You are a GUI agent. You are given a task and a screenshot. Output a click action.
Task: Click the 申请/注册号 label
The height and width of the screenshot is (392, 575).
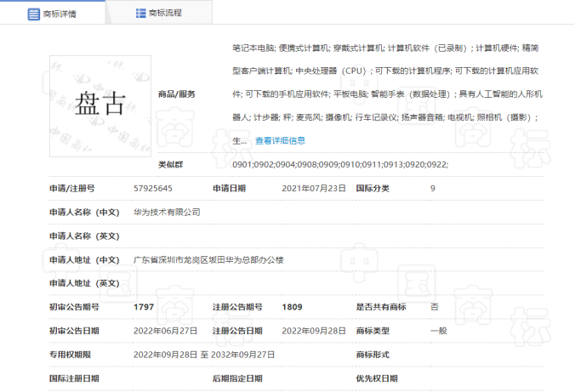72,189
